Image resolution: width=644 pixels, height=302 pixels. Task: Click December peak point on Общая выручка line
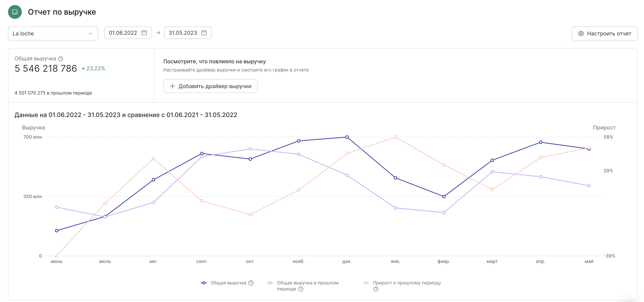point(347,137)
